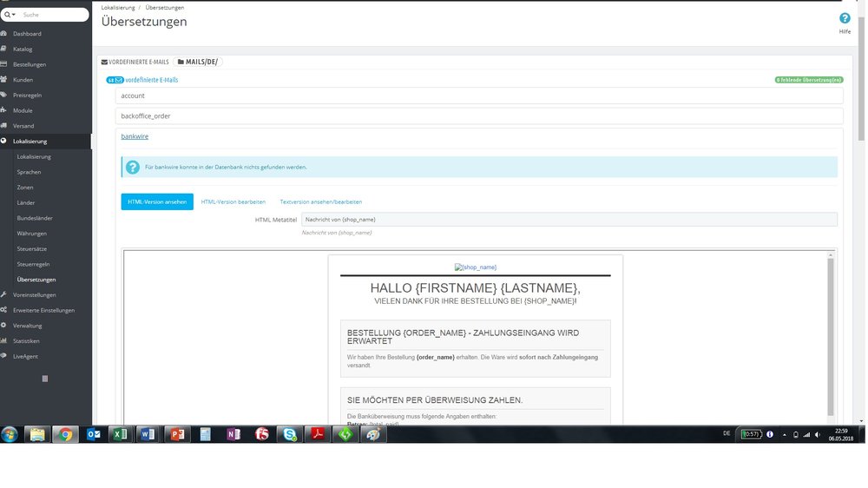The width and height of the screenshot is (868, 488).
Task: Collapse the sidebar with the toggle icon
Action: 45,379
